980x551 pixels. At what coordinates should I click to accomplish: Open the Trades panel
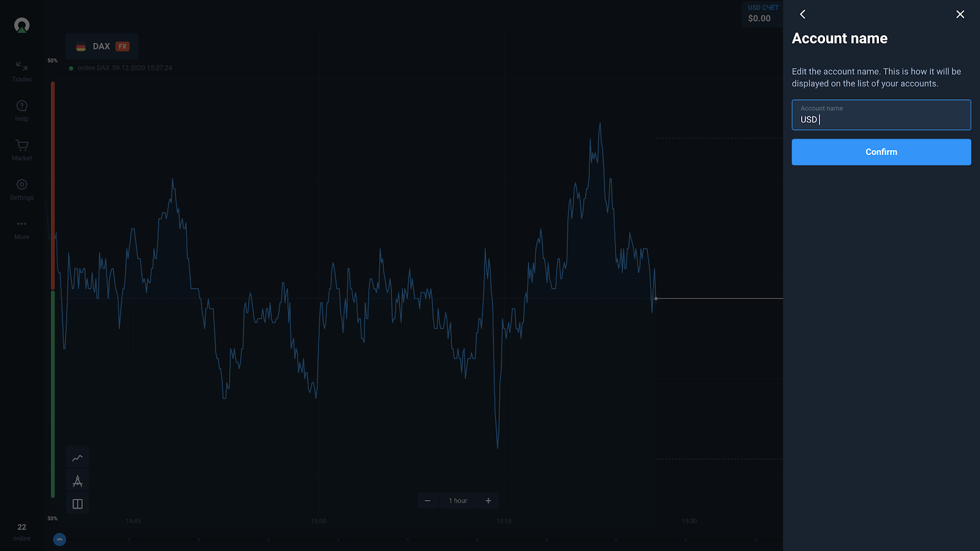point(22,71)
